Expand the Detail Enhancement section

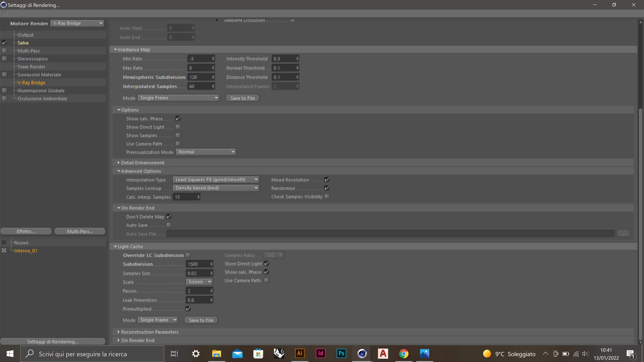(143, 163)
